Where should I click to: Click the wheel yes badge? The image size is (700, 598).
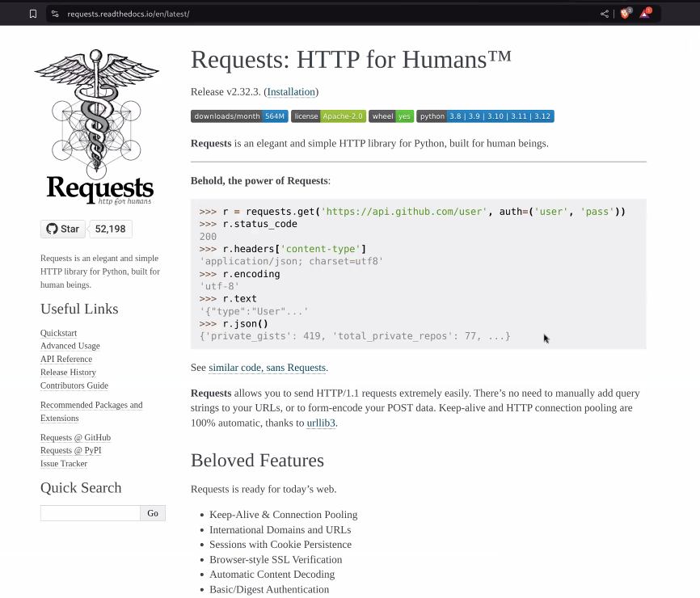391,116
